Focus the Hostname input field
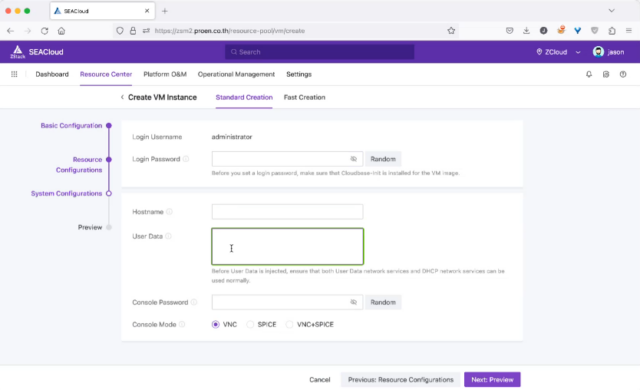Screen dimensions: 640x390 (287, 212)
